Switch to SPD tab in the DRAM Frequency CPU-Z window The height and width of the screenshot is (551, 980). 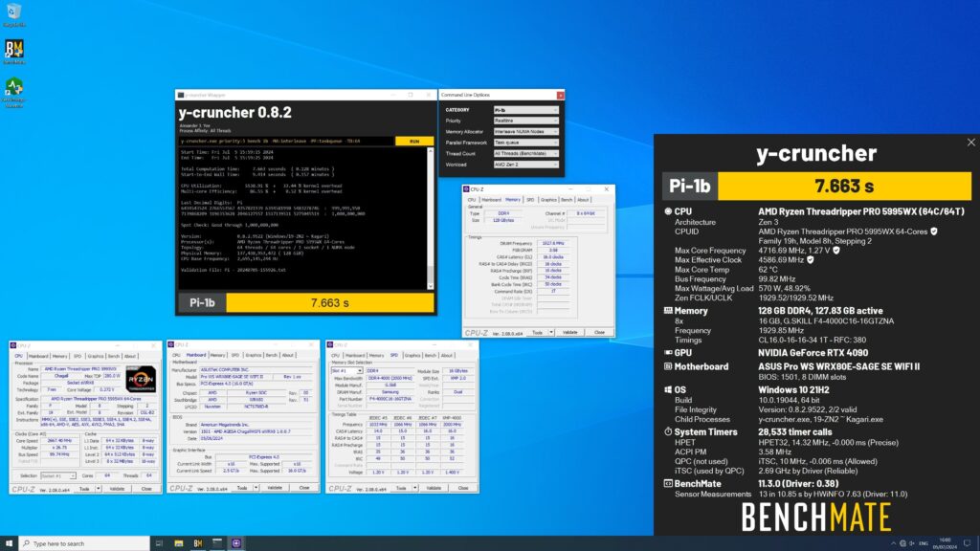[530, 200]
